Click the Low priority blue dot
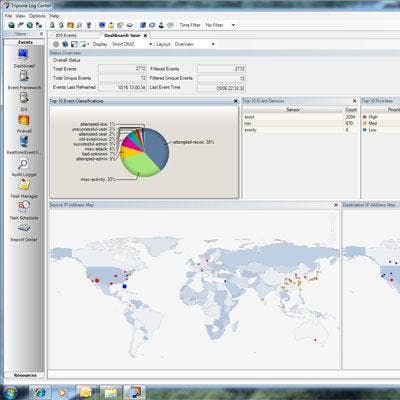This screenshot has width=400, height=400. click(365, 130)
